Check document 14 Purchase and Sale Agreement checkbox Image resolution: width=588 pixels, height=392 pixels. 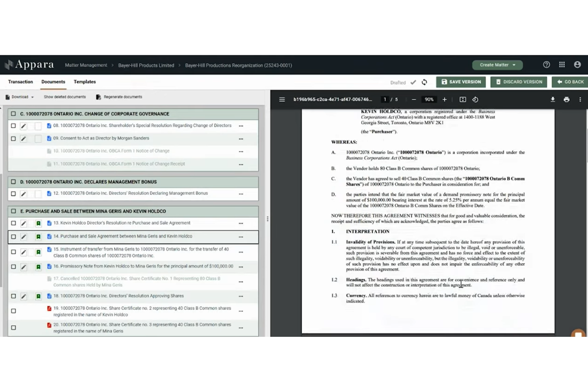point(13,237)
